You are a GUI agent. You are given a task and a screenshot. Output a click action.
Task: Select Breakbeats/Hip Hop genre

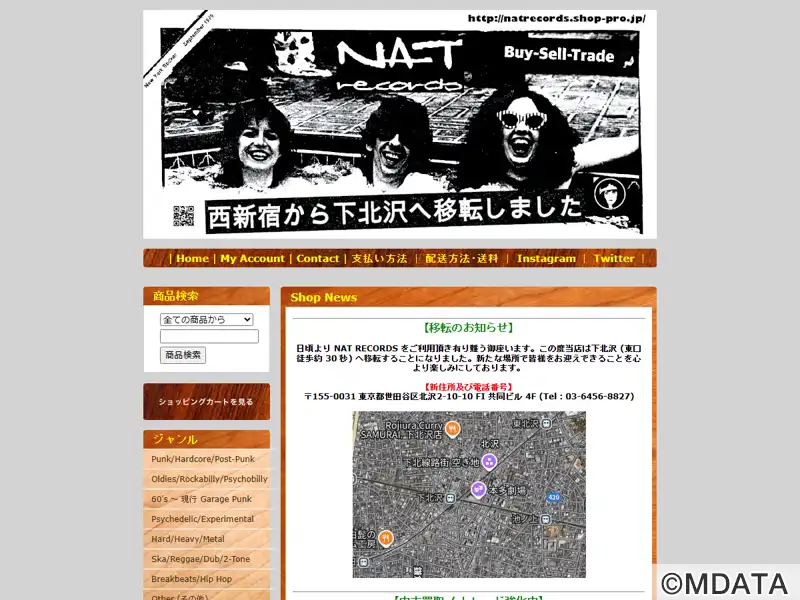point(191,579)
